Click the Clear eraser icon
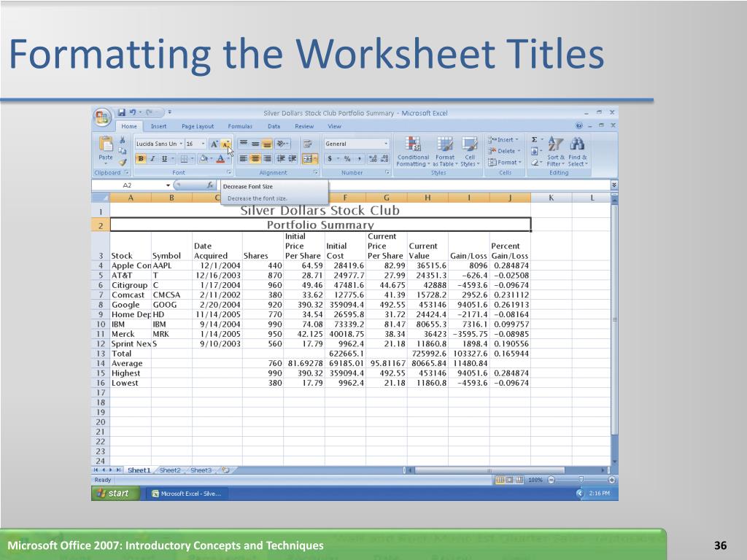This screenshot has height=560, width=747. (x=535, y=163)
